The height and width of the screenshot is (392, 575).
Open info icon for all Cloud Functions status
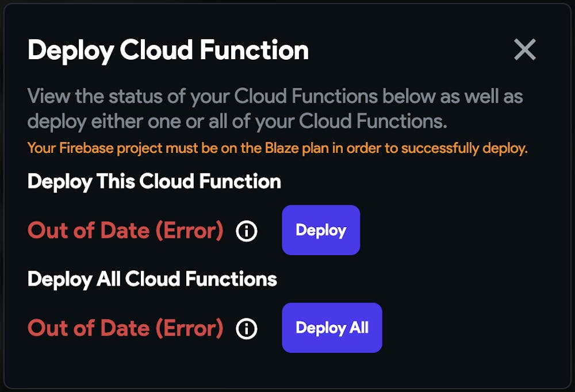coord(247,329)
